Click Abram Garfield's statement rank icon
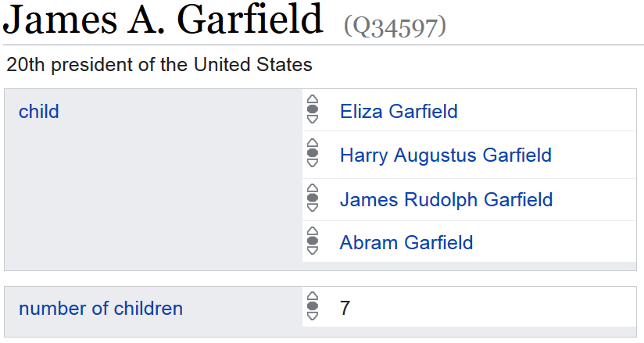The height and width of the screenshot is (343, 644). pos(313,241)
